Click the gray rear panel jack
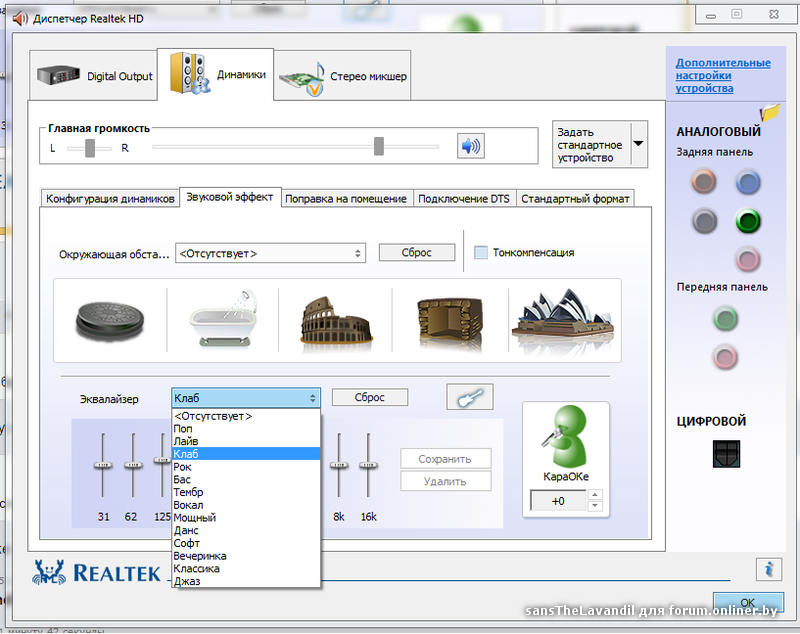 pos(704,221)
